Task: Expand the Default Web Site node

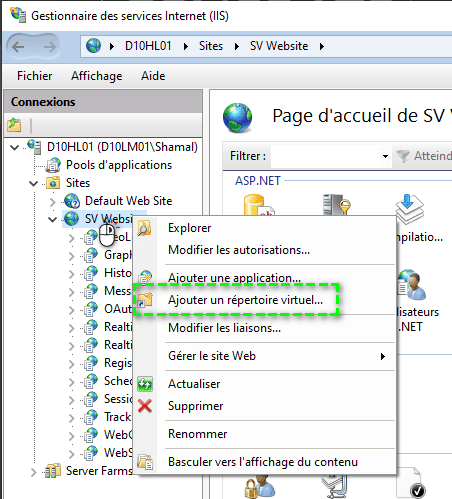Action: pyautogui.click(x=52, y=201)
